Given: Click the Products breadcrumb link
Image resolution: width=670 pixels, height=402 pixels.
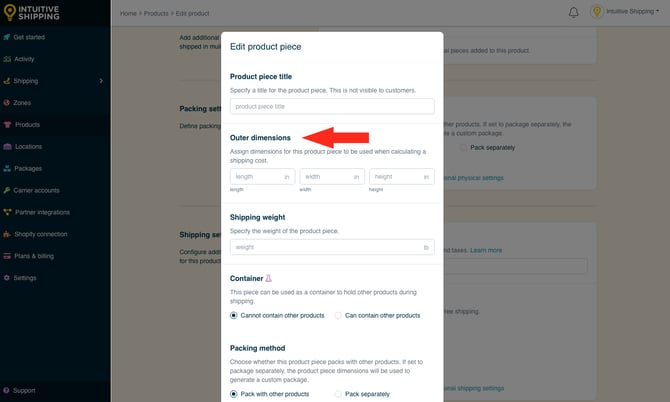Looking at the screenshot, I should point(158,13).
